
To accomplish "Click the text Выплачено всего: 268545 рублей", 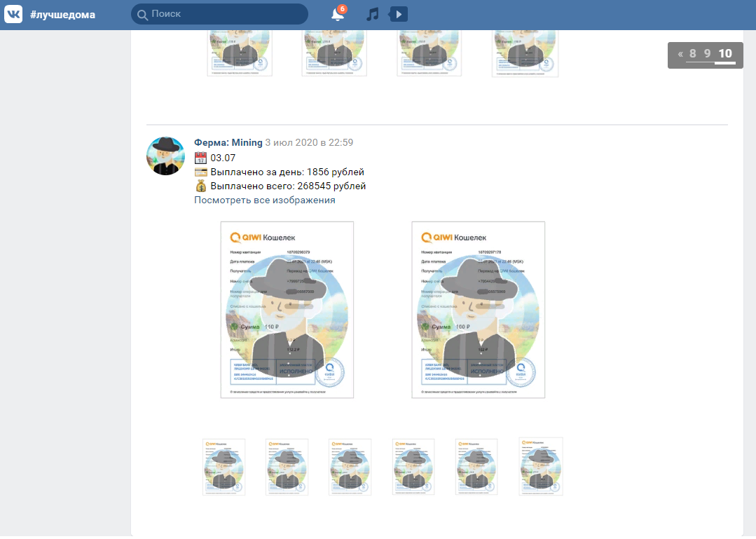I will coord(289,186).
